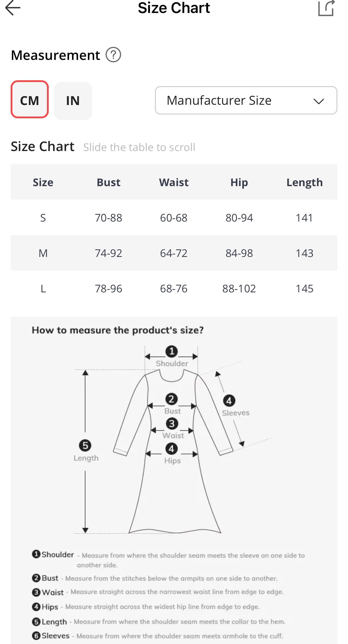Tap the Waist number 3 marker in diagram
The width and height of the screenshot is (348, 644).
(x=172, y=424)
